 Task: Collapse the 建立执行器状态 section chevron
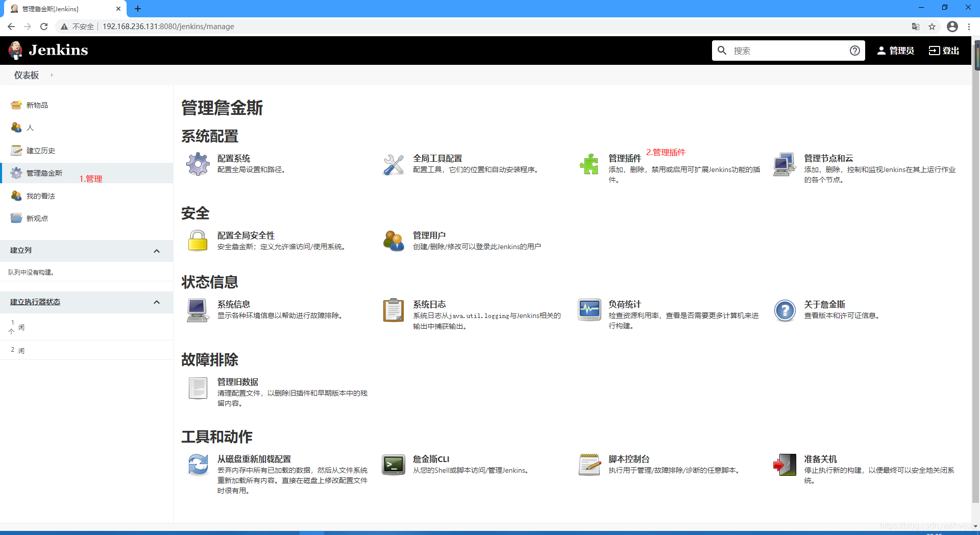tap(157, 302)
